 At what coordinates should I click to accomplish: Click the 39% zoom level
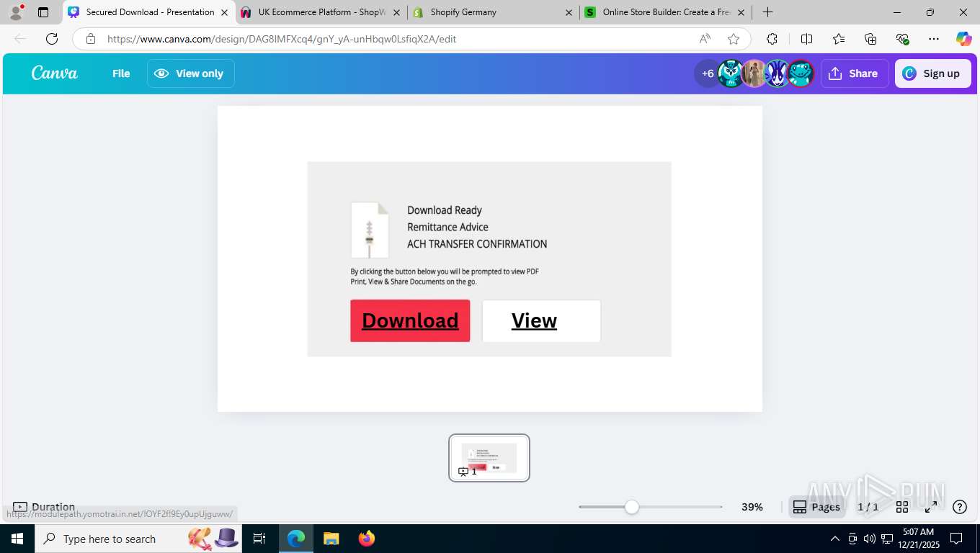[752, 507]
